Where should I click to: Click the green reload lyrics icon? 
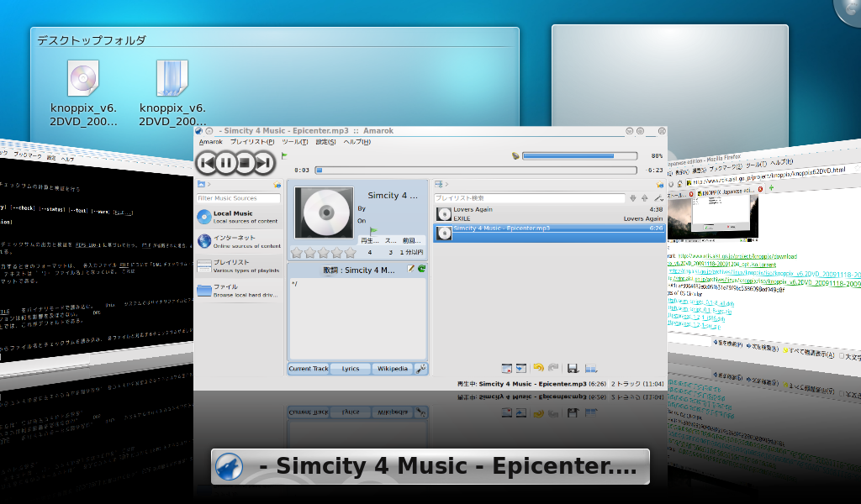[422, 269]
